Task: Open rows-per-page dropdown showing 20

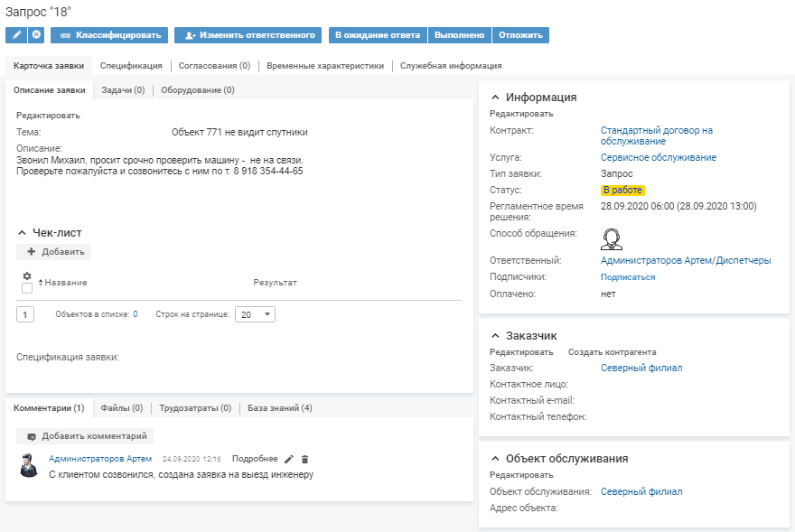Action: pos(255,314)
